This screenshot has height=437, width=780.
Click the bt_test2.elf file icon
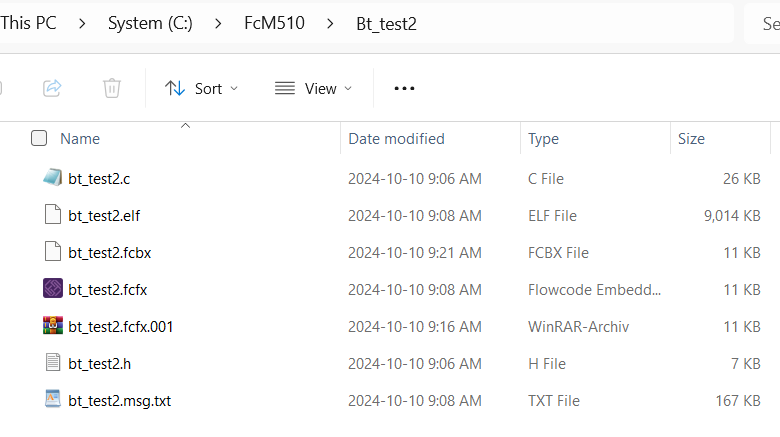pos(53,215)
